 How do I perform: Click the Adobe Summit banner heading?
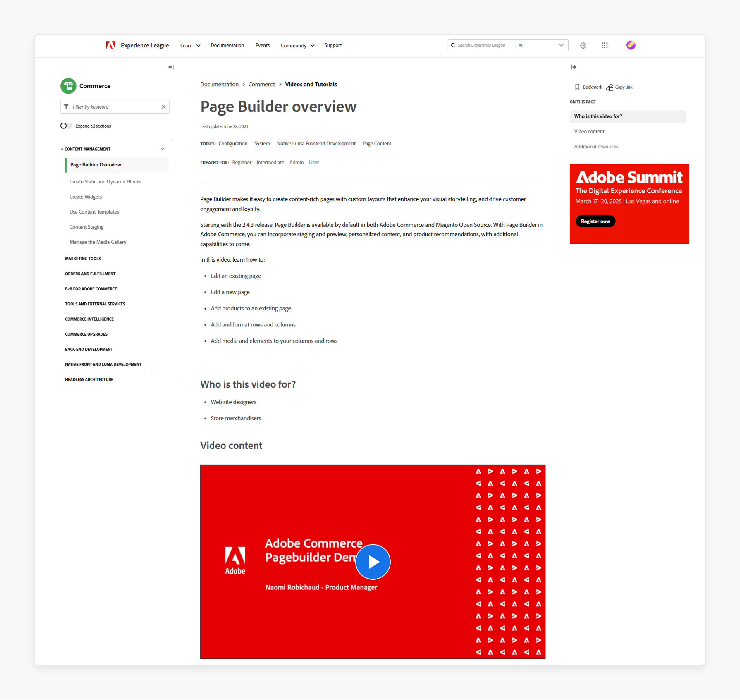629,177
